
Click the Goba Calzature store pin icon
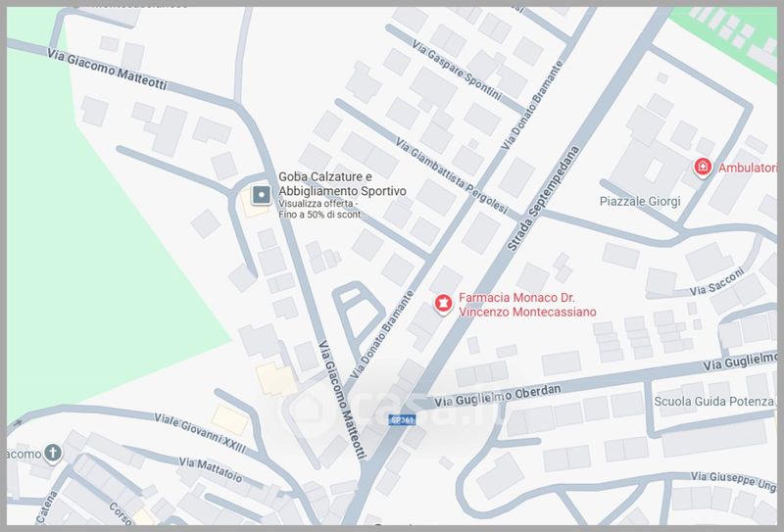261,195
